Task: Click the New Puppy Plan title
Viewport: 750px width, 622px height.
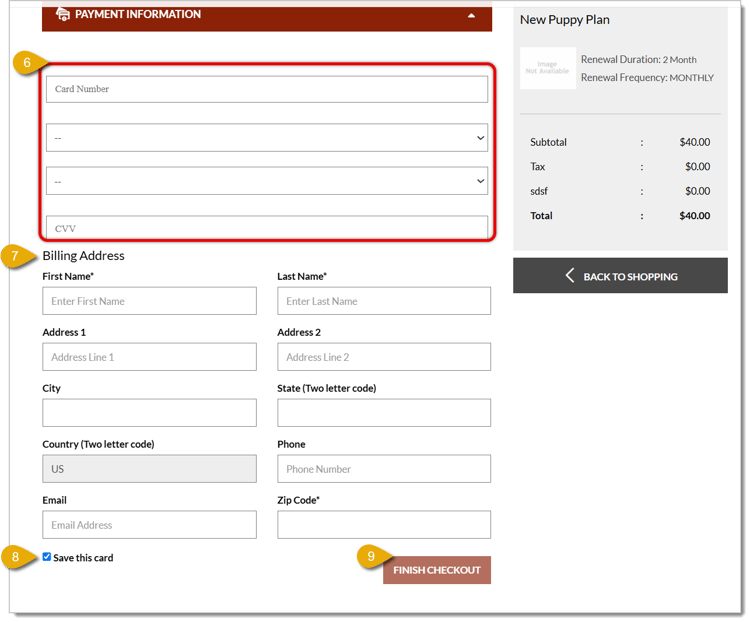Action: coord(564,20)
